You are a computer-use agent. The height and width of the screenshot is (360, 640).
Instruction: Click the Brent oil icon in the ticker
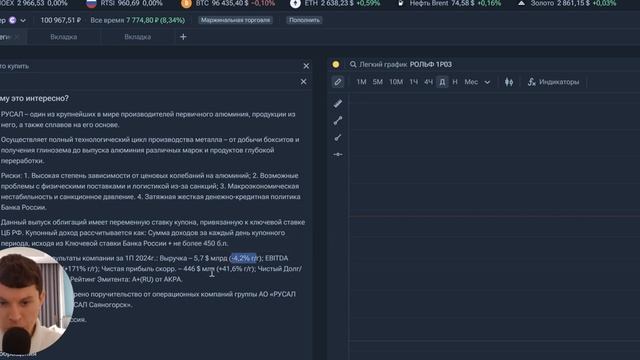401,3
